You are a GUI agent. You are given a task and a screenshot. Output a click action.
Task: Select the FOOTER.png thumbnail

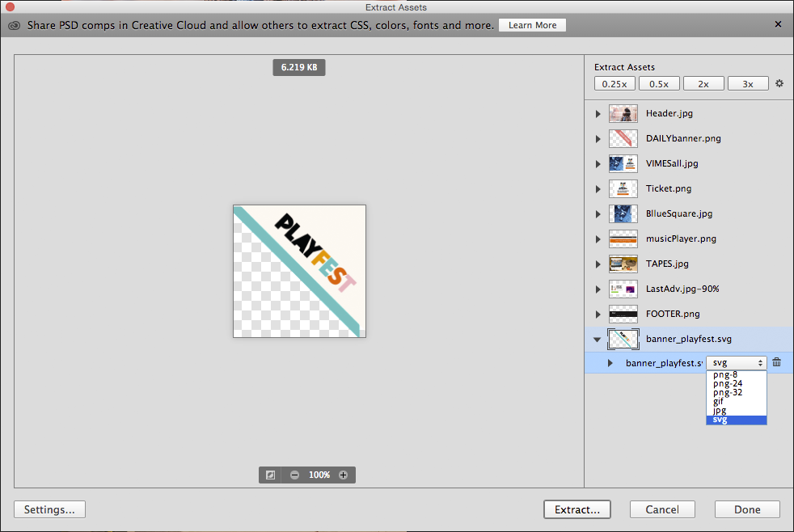623,314
